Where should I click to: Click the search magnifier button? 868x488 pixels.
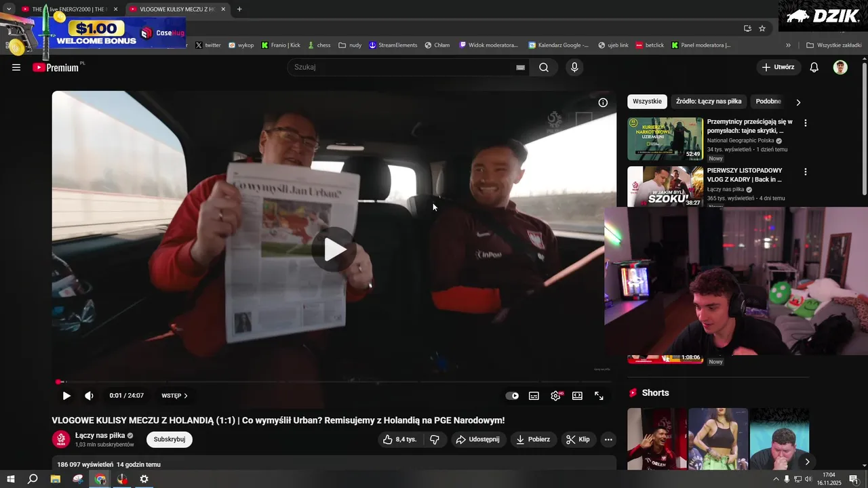point(544,67)
